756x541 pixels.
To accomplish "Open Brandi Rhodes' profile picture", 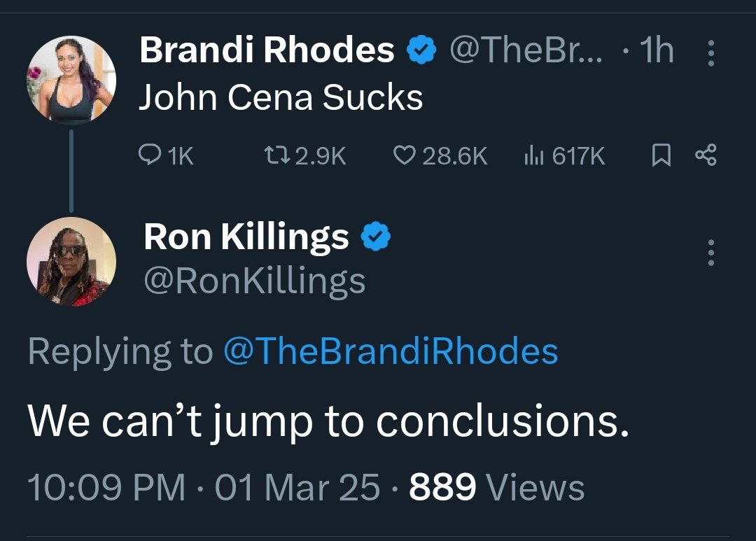I will 71,80.
